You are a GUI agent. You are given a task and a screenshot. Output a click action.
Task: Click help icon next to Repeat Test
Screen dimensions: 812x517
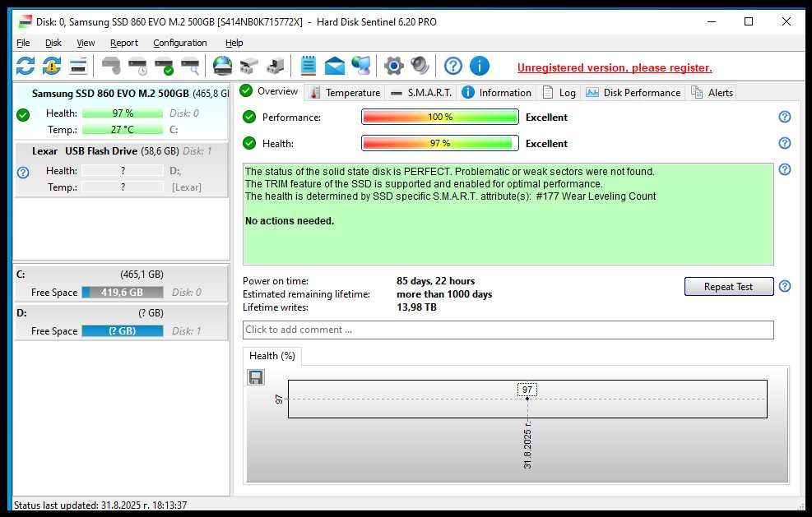(x=785, y=286)
